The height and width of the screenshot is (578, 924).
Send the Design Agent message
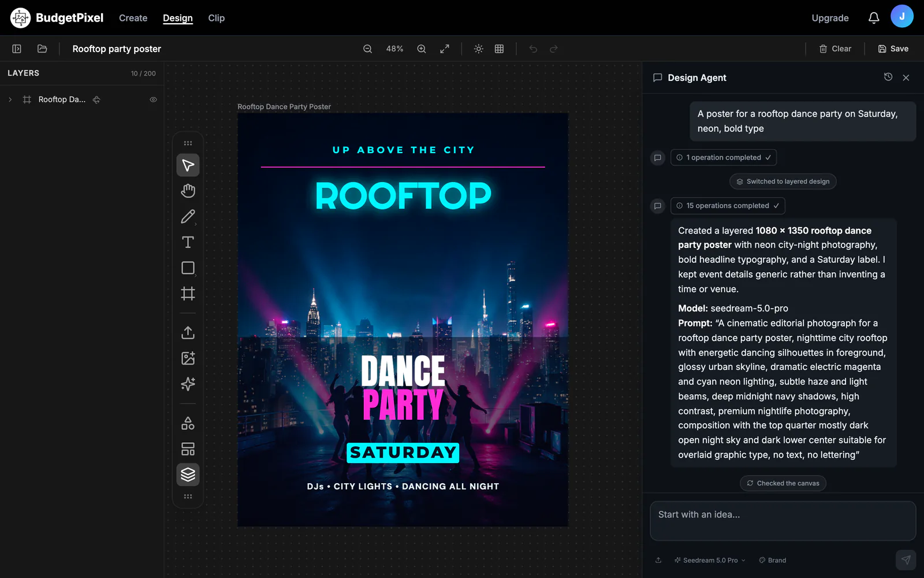click(906, 560)
